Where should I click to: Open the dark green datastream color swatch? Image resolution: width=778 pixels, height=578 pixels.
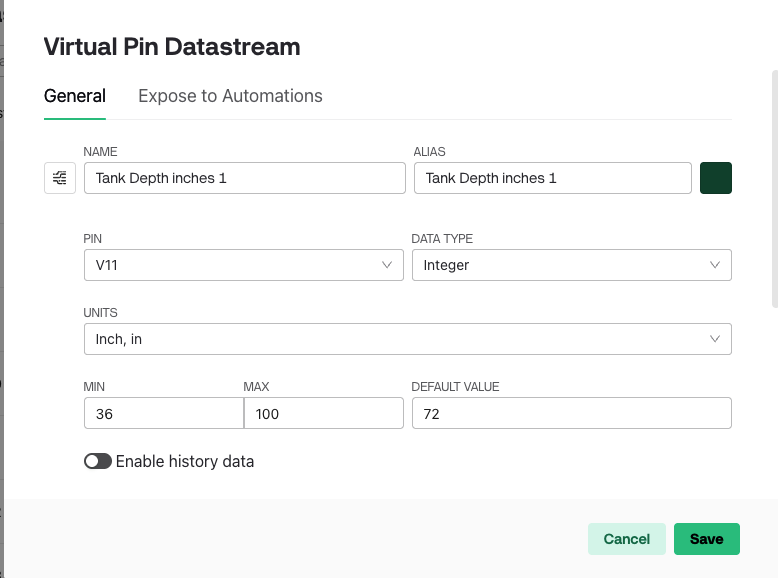pyautogui.click(x=716, y=178)
